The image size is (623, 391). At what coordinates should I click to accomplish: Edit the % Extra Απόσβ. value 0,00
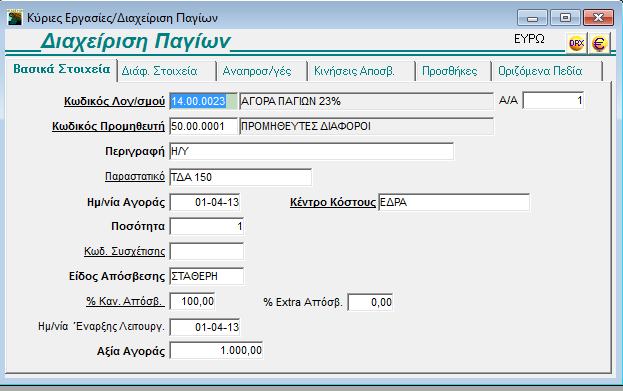pos(370,302)
